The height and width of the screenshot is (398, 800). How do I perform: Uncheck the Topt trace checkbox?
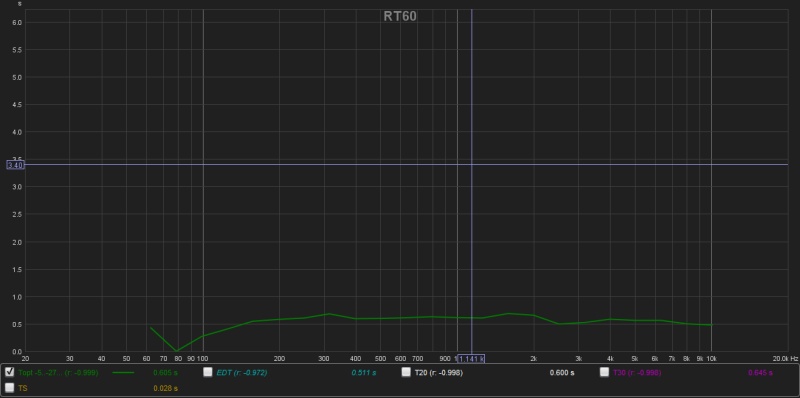click(9, 372)
